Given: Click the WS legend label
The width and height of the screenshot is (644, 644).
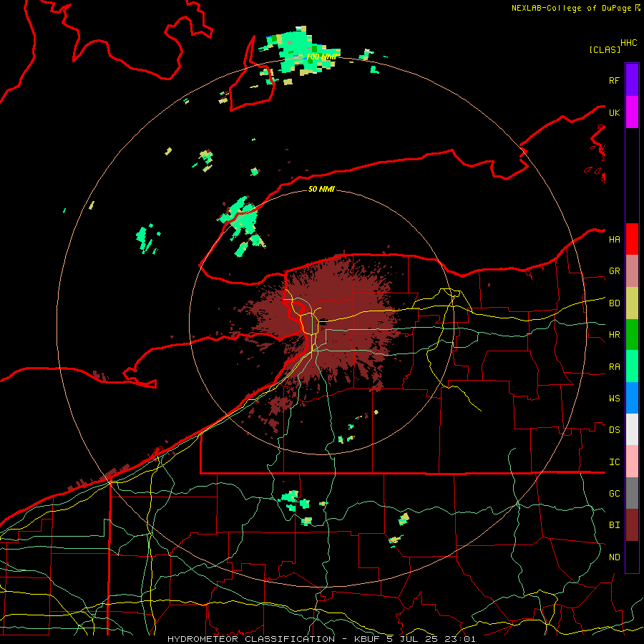Looking at the screenshot, I should [614, 398].
